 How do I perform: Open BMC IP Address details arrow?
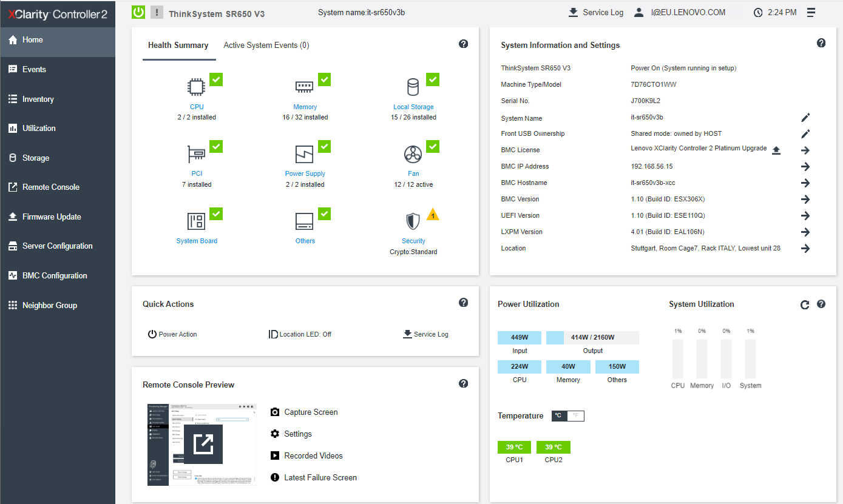[x=805, y=167]
